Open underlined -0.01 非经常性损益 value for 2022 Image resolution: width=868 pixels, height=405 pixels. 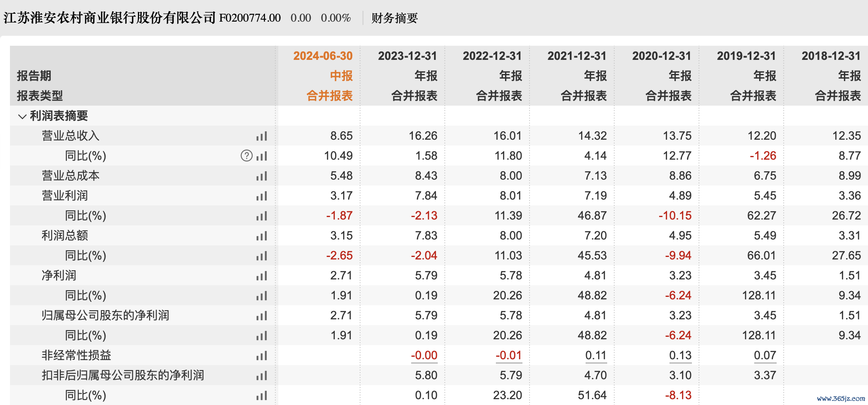click(509, 356)
